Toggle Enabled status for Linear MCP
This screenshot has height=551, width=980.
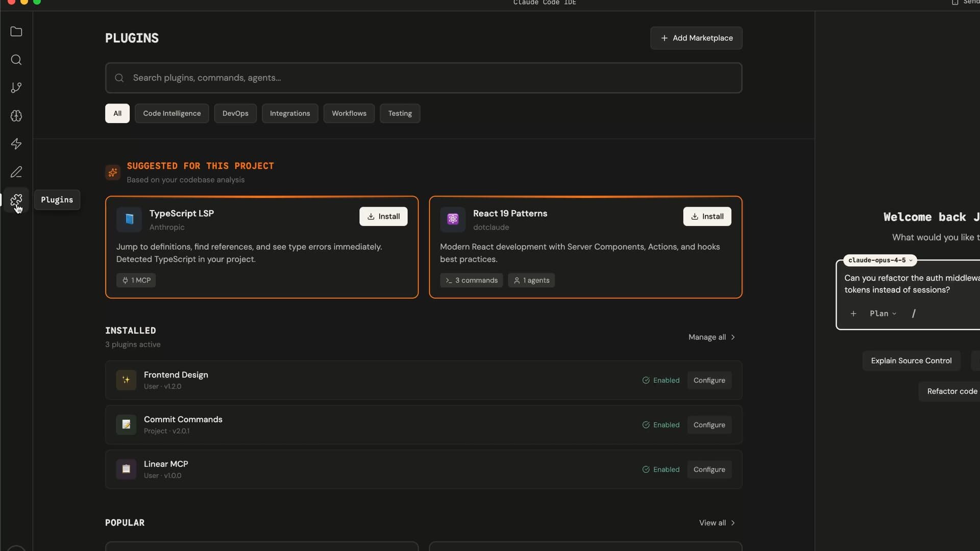coord(660,469)
